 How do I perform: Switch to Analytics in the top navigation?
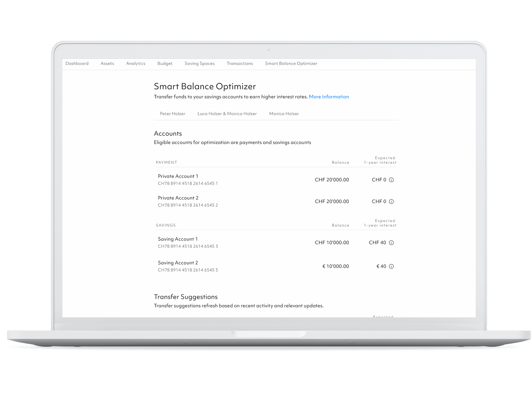[135, 64]
